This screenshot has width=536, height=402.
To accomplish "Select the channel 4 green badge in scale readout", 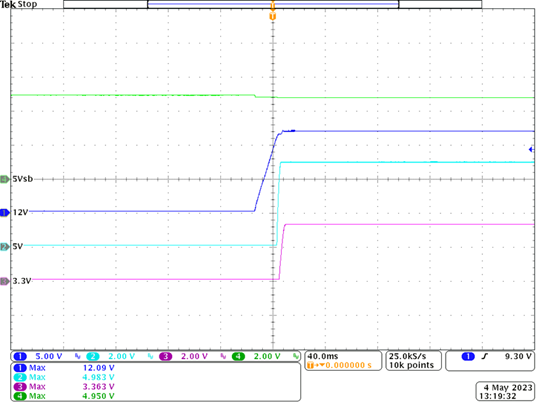I will pyautogui.click(x=238, y=357).
